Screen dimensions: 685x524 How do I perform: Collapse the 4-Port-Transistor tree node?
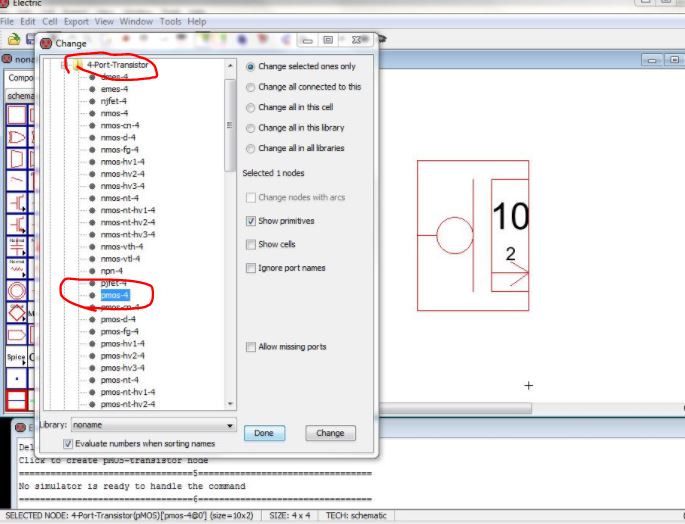tap(64, 65)
